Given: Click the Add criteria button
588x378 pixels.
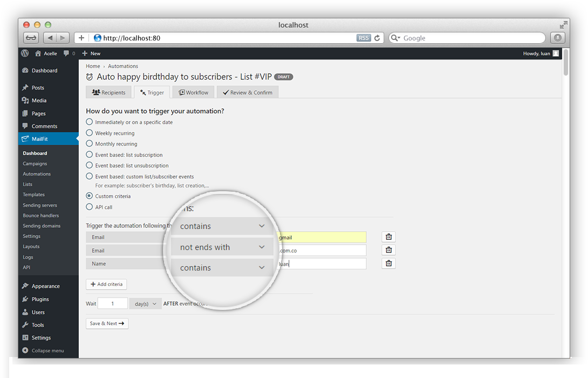Looking at the screenshot, I should click(106, 284).
